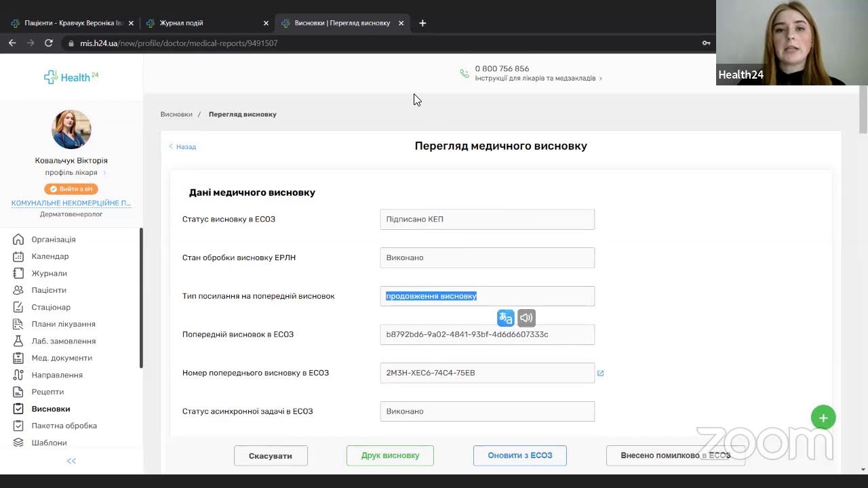The image size is (868, 488).
Task: Open the Рецепти prescription icon
Action: pos(18,392)
